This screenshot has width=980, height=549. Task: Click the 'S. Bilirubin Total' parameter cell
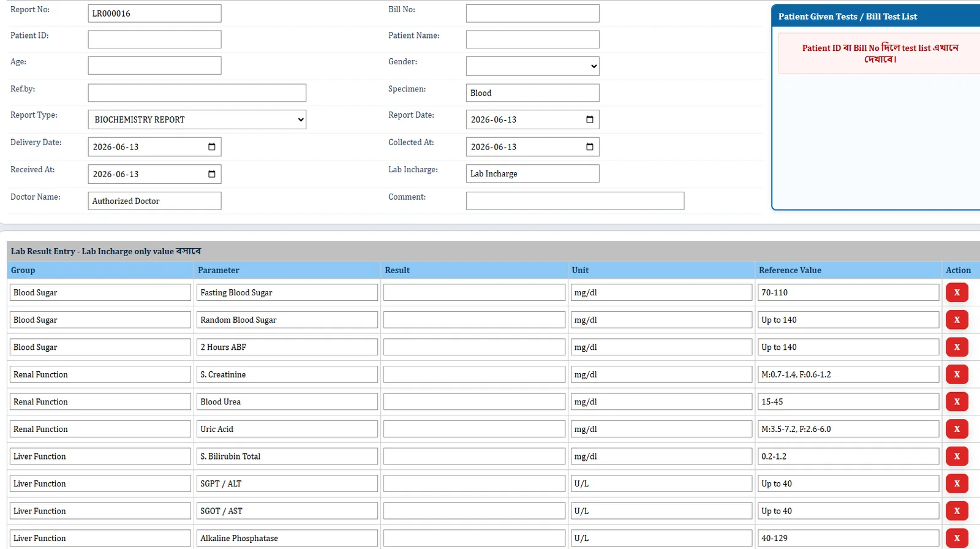click(287, 456)
